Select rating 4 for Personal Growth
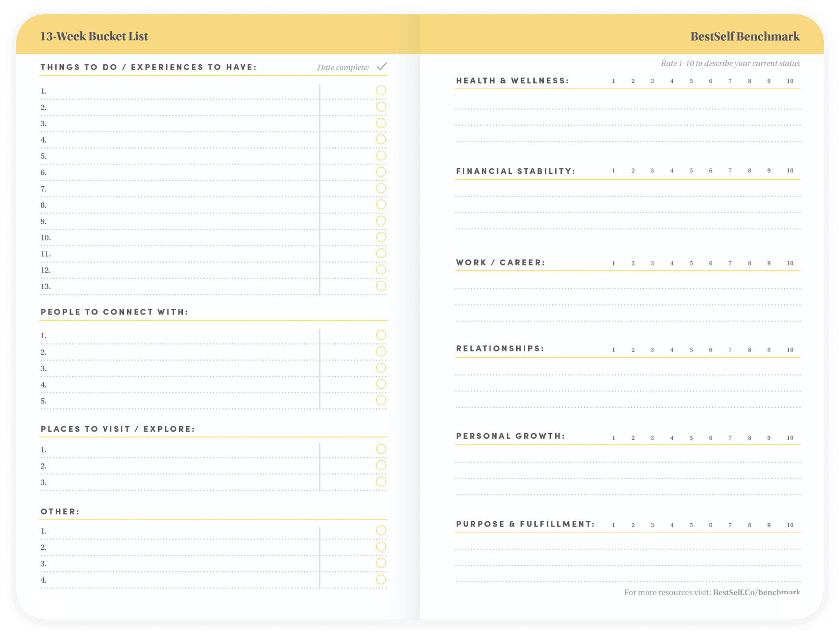 pyautogui.click(x=672, y=438)
